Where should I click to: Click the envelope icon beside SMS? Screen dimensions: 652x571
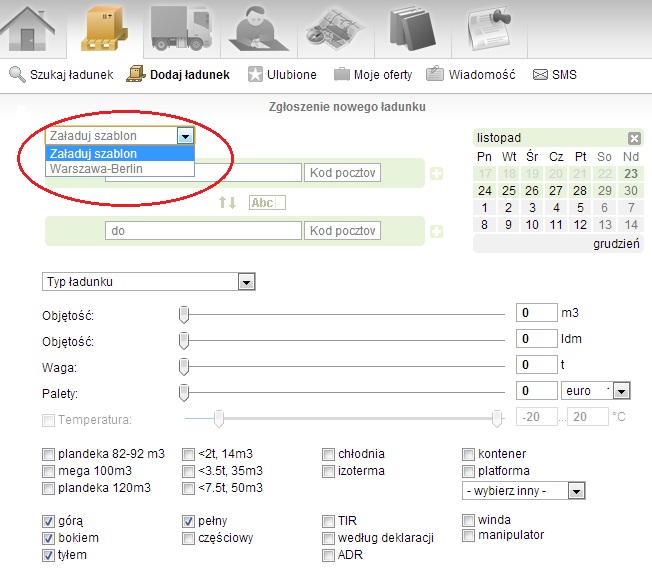[x=540, y=75]
